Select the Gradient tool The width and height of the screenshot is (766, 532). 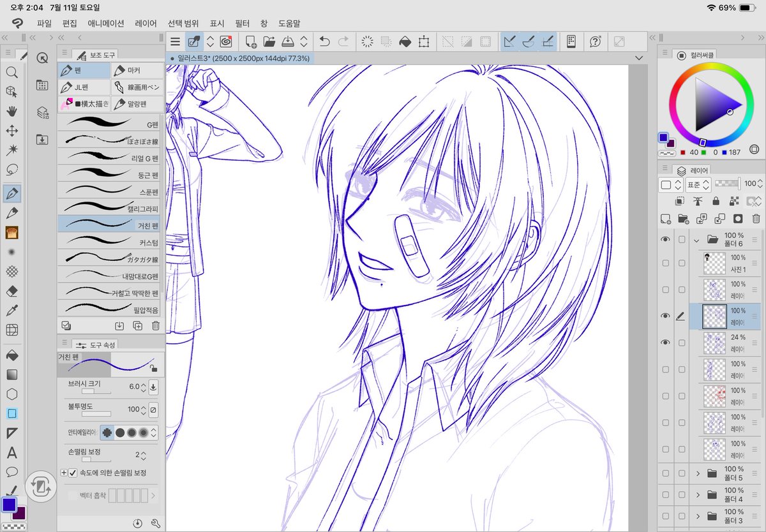(x=11, y=374)
